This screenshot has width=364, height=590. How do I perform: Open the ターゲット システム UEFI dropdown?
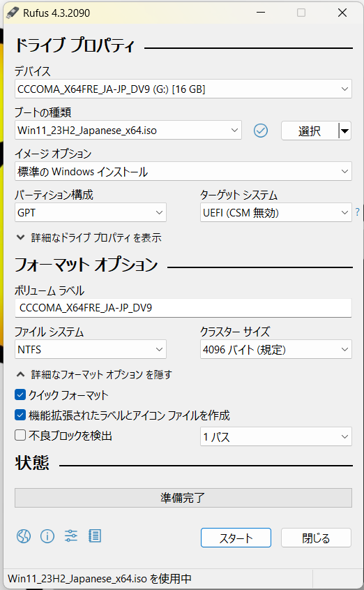coord(276,212)
